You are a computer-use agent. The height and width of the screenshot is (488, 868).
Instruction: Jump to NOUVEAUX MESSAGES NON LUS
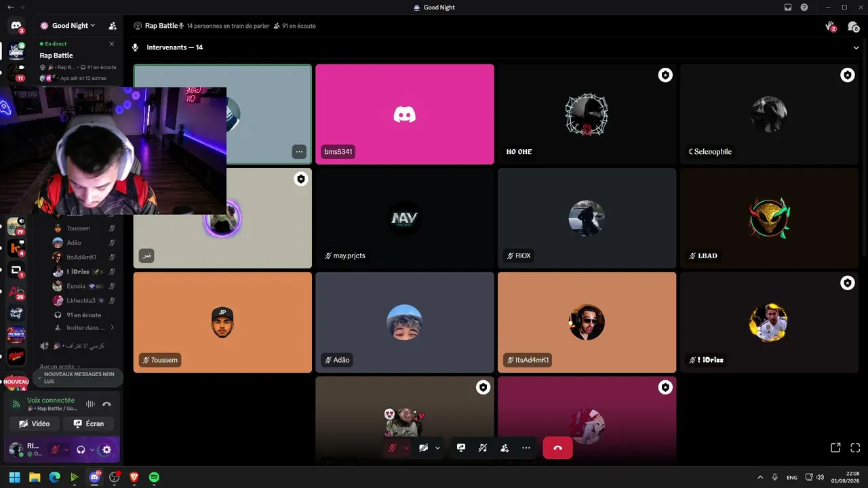78,378
